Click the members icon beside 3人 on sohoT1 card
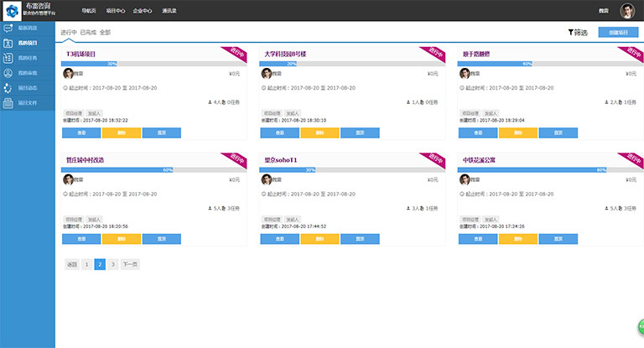The height and width of the screenshot is (348, 644). pyautogui.click(x=408, y=208)
